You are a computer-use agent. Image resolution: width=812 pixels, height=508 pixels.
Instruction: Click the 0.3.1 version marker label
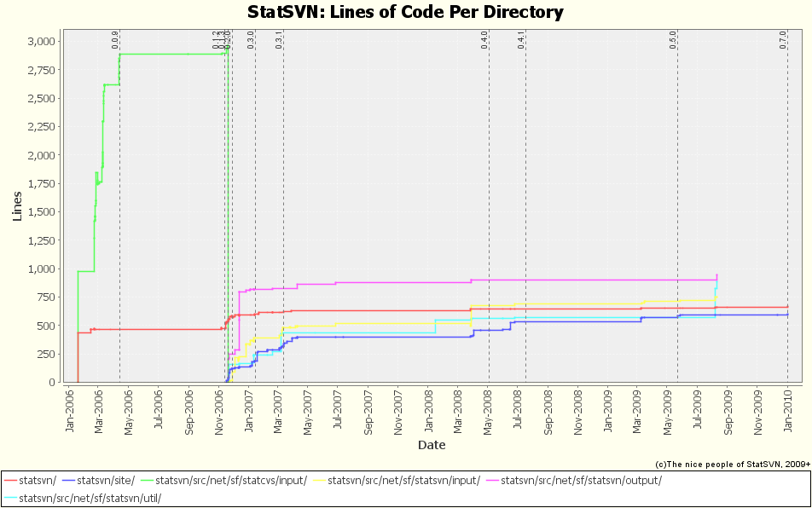[279, 40]
